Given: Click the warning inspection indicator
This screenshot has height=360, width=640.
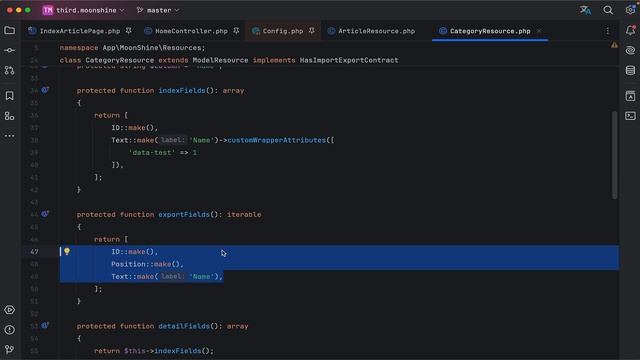Looking at the screenshot, I should pyautogui.click(x=614, y=45).
